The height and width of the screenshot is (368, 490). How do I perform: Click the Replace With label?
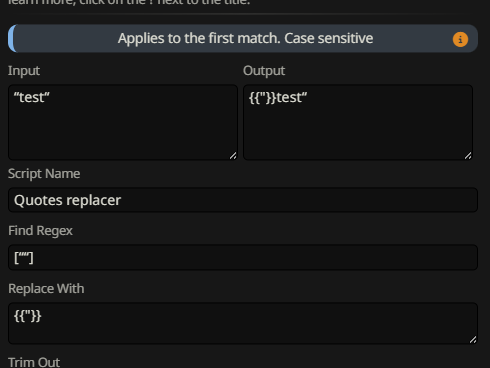[x=46, y=289]
